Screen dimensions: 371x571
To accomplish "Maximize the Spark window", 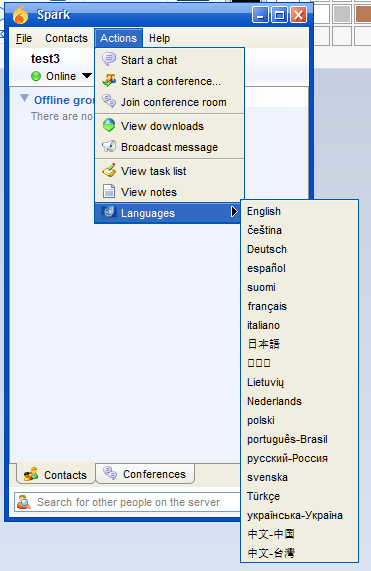I will (279, 15).
